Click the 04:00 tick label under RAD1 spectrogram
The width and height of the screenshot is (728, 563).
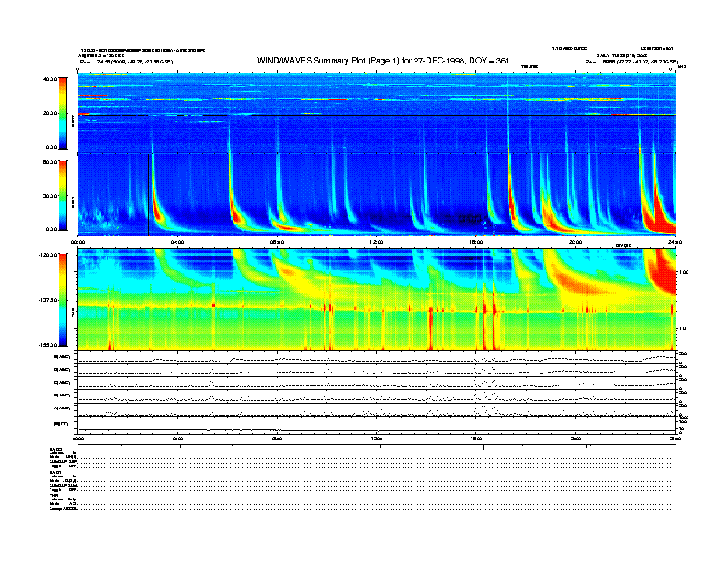click(x=177, y=242)
